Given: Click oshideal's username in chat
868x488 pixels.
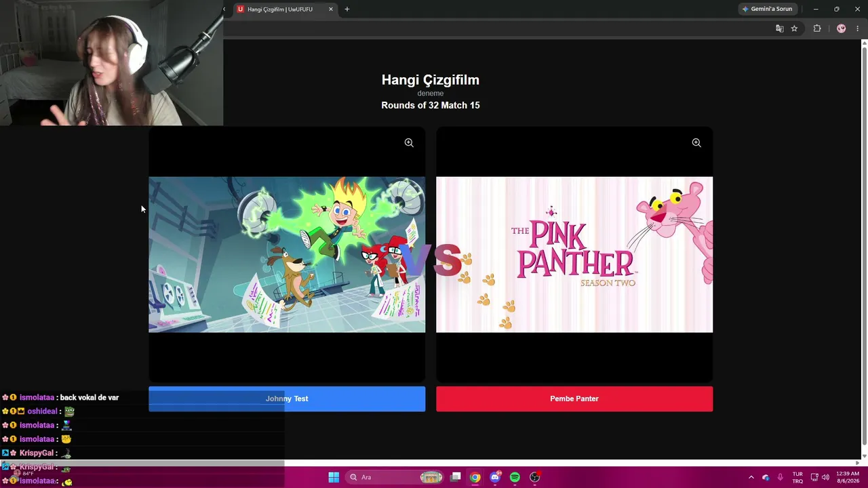Looking at the screenshot, I should pos(42,411).
